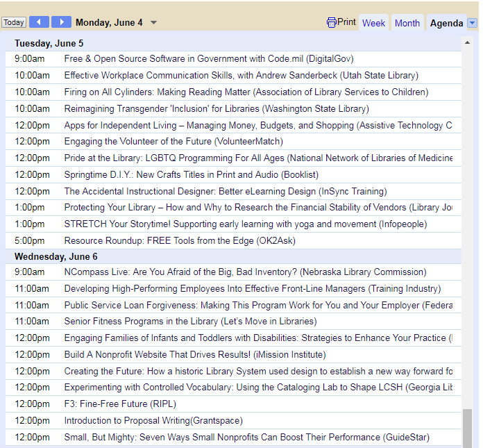Open Engaging Families of Infants and Toddlers event

click(258, 338)
